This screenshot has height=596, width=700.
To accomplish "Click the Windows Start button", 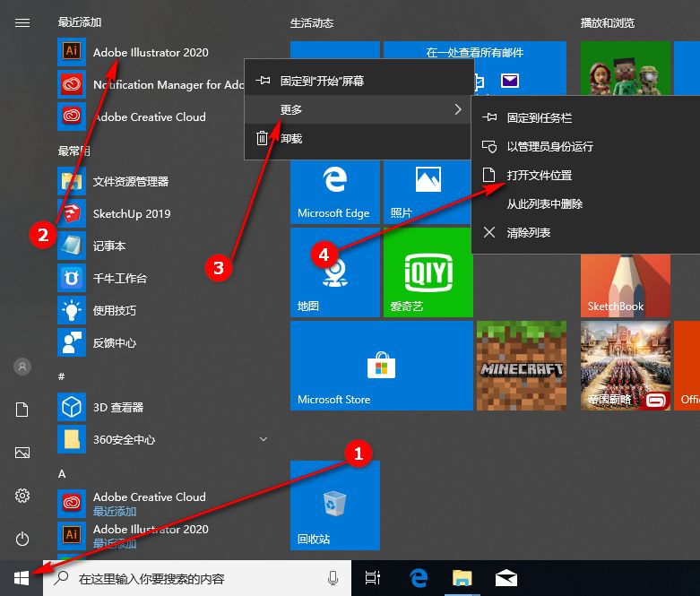I will tap(22, 578).
